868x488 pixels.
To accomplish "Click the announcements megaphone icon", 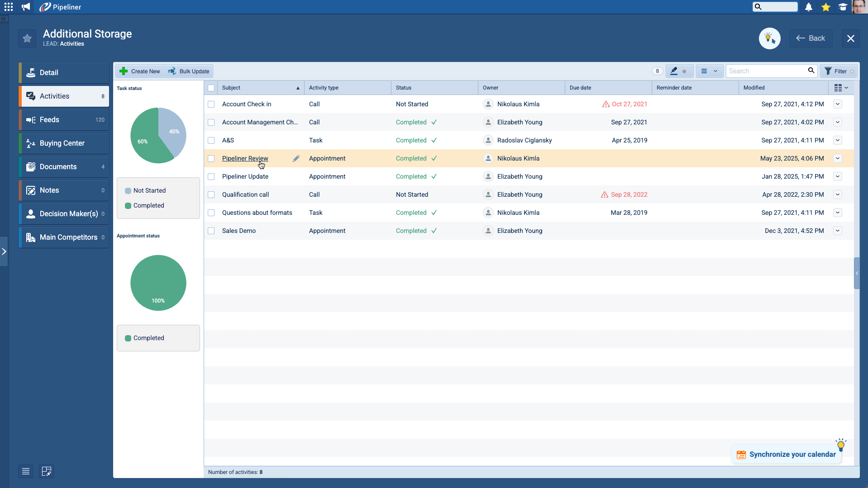I will [x=26, y=7].
